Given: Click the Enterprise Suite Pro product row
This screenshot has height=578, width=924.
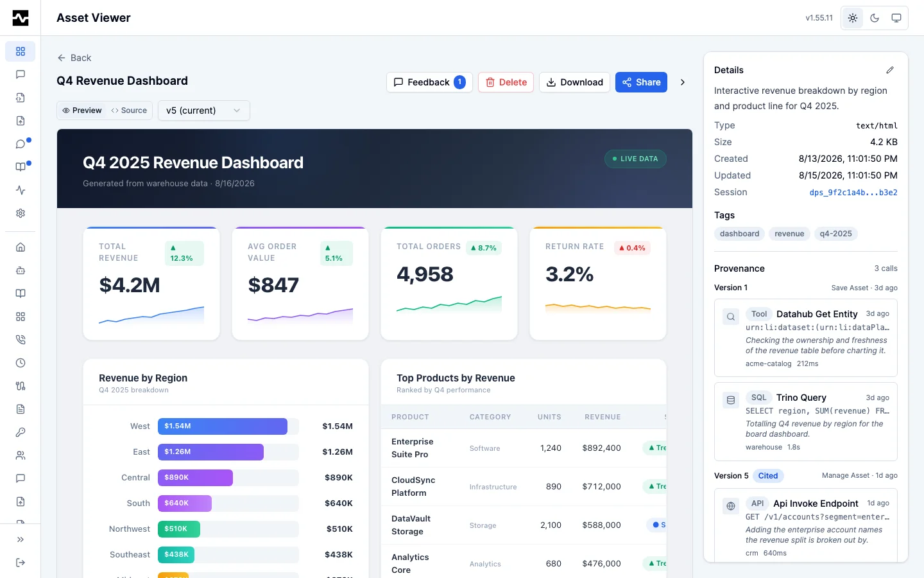Looking at the screenshot, I should [524, 448].
